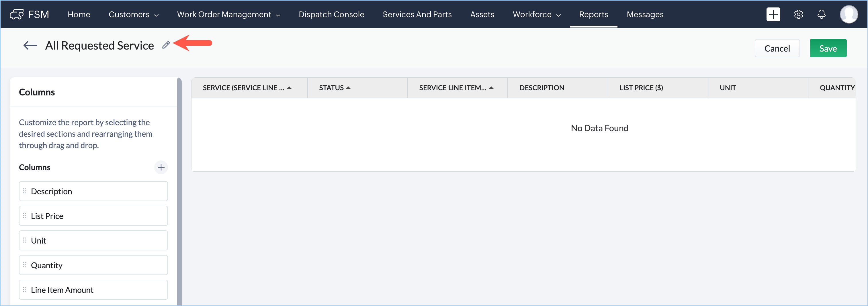868x306 pixels.
Task: Open the Reports tab
Action: (593, 15)
